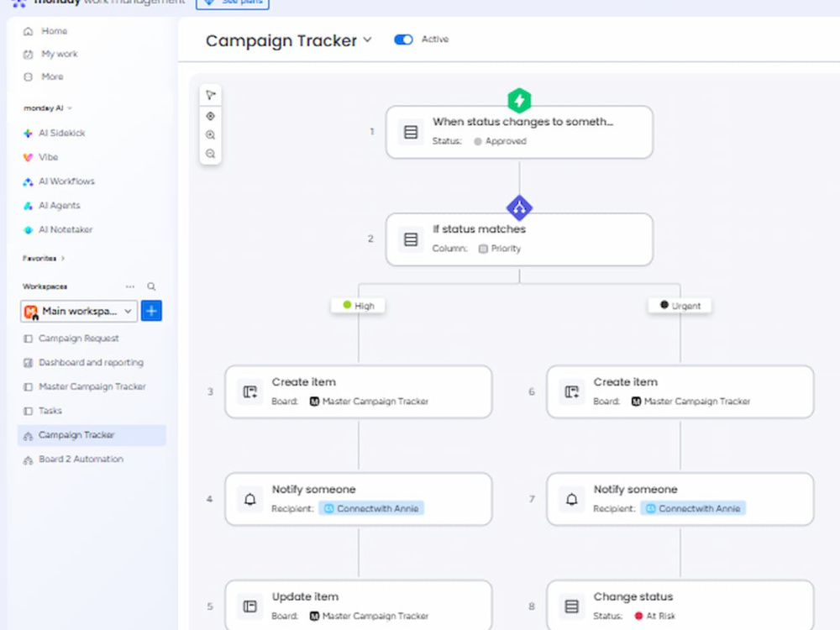Click bell icon in step 7 Notify someone
This screenshot has height=630, width=840.
click(x=571, y=499)
